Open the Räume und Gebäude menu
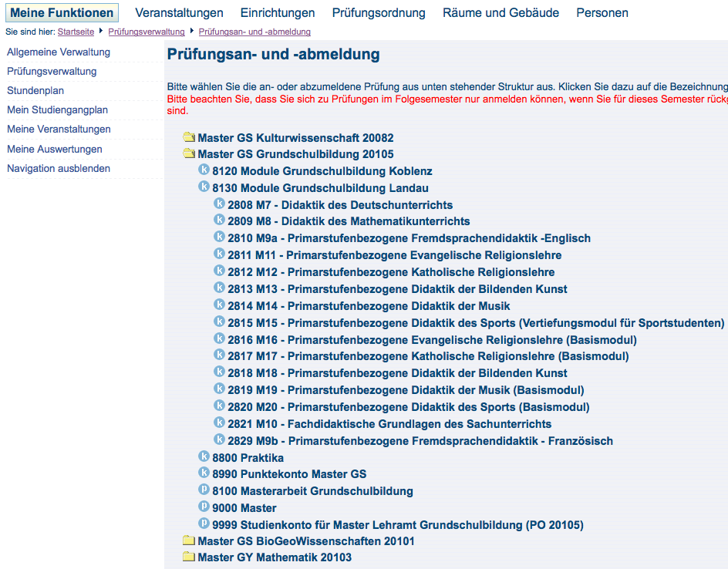The height and width of the screenshot is (569, 728). pos(501,13)
